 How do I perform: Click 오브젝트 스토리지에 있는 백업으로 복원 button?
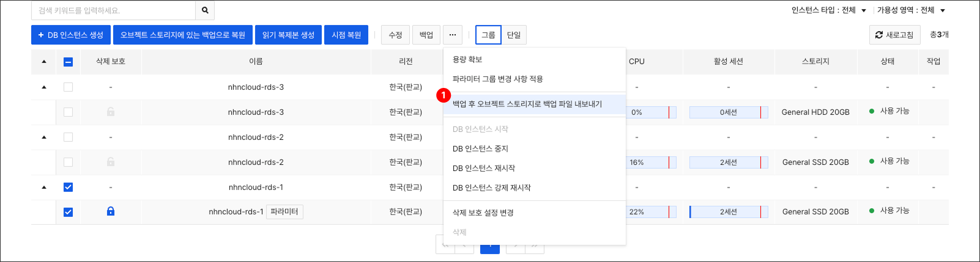[183, 35]
